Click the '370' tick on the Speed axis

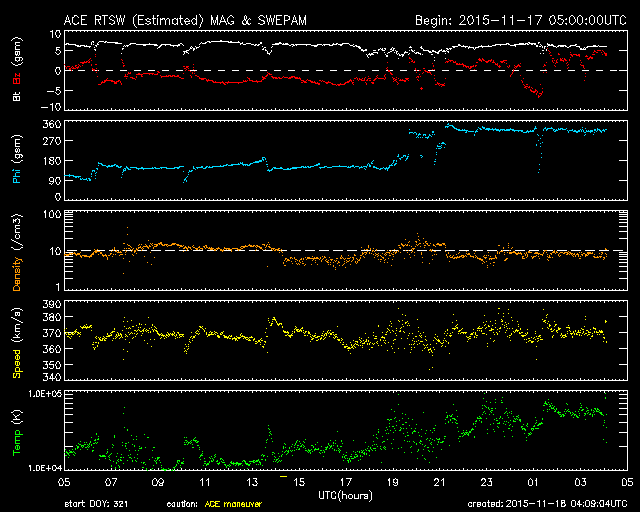52,333
